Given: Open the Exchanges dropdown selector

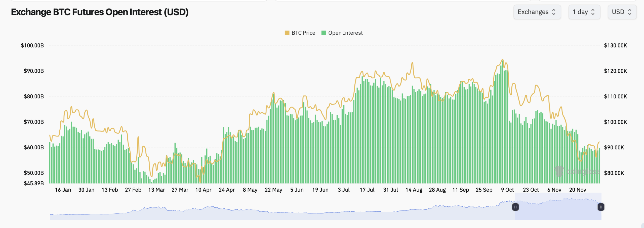Looking at the screenshot, I should pos(537,12).
